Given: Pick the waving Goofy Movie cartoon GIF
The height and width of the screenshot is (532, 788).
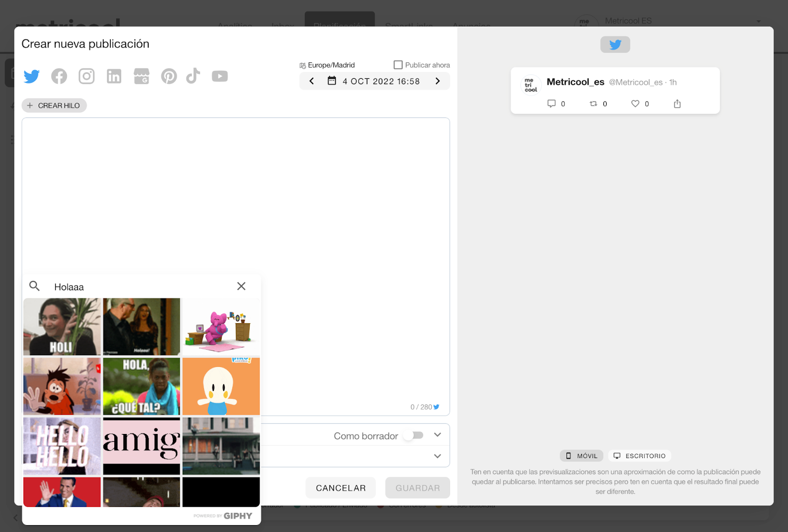Looking at the screenshot, I should coord(62,386).
